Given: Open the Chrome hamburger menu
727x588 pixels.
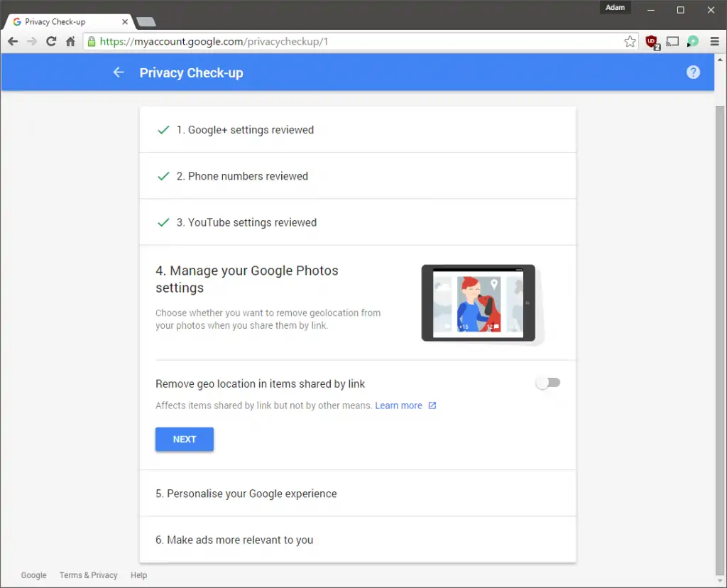Looking at the screenshot, I should click(x=714, y=42).
